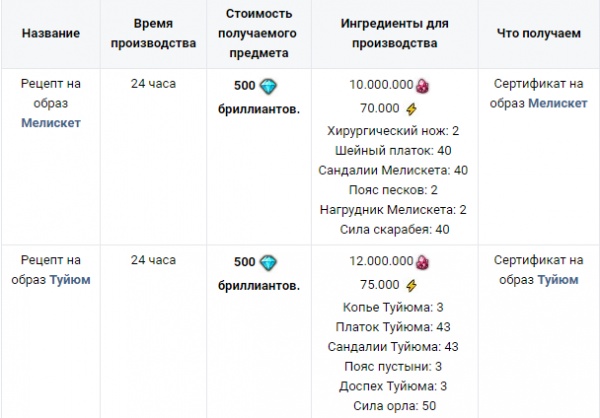
Task: Click the lightning bolt icon beside 70.000
Action: tap(411, 109)
